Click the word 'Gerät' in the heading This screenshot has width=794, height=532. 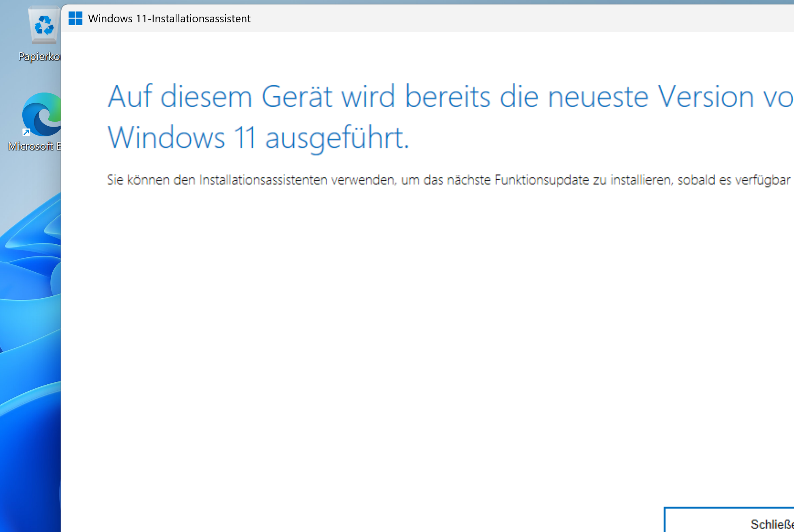(x=297, y=97)
